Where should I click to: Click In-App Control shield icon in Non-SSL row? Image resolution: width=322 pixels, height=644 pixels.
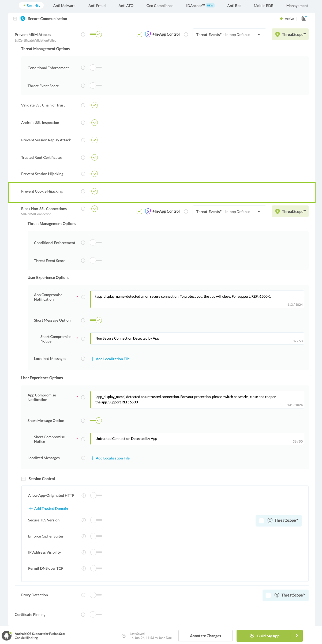pyautogui.click(x=148, y=211)
